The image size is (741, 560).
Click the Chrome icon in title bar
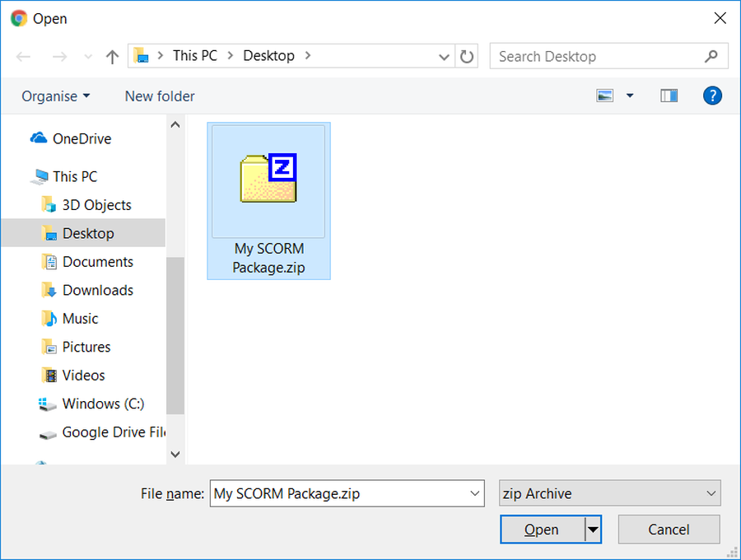tap(19, 18)
